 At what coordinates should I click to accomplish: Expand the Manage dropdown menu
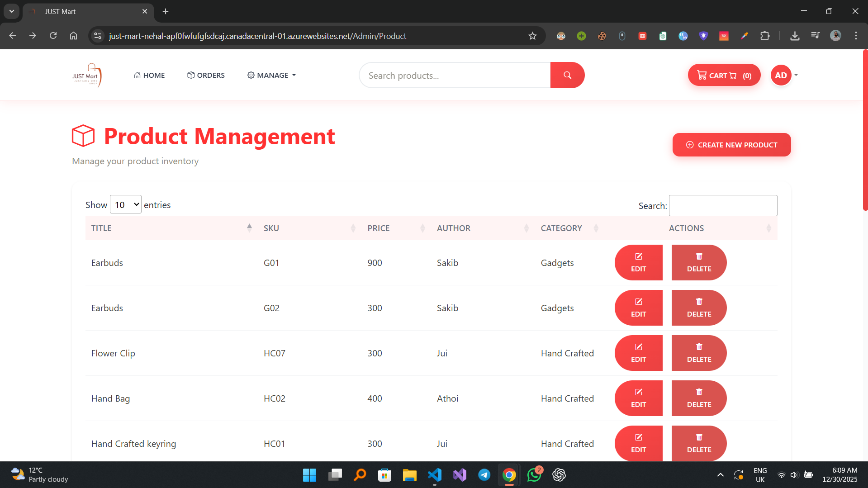coord(271,76)
